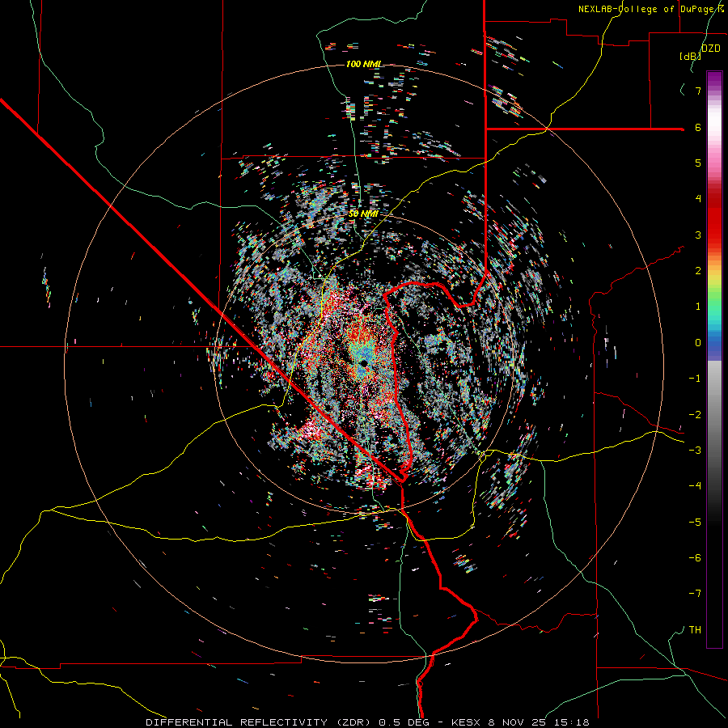The width and height of the screenshot is (728, 728).
Task: Click the "2" value on the color scale
Action: coord(698,271)
